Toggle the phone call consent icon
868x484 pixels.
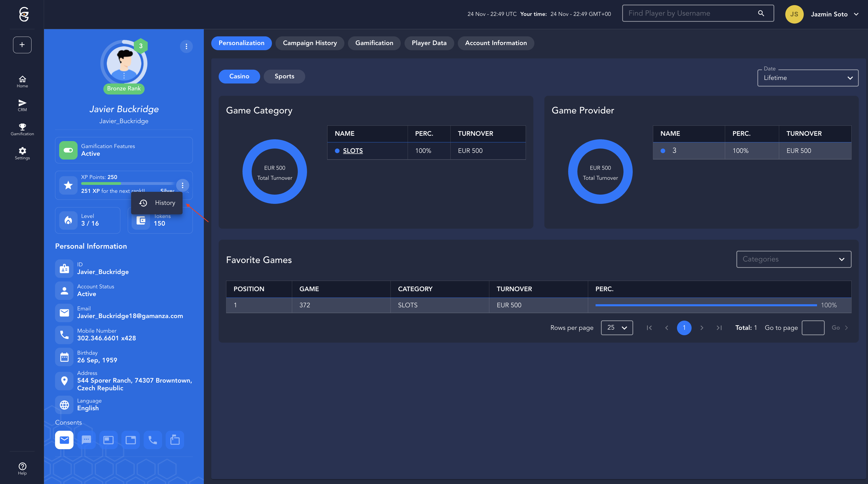(x=153, y=440)
